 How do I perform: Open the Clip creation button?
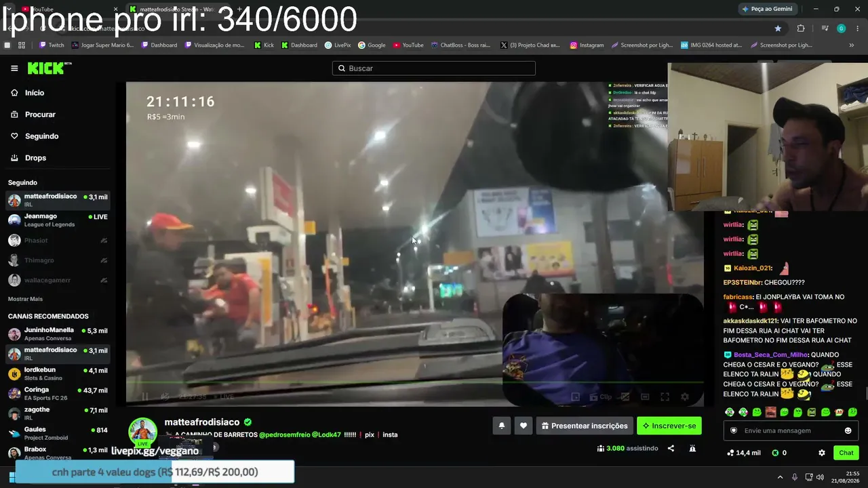[601, 397]
